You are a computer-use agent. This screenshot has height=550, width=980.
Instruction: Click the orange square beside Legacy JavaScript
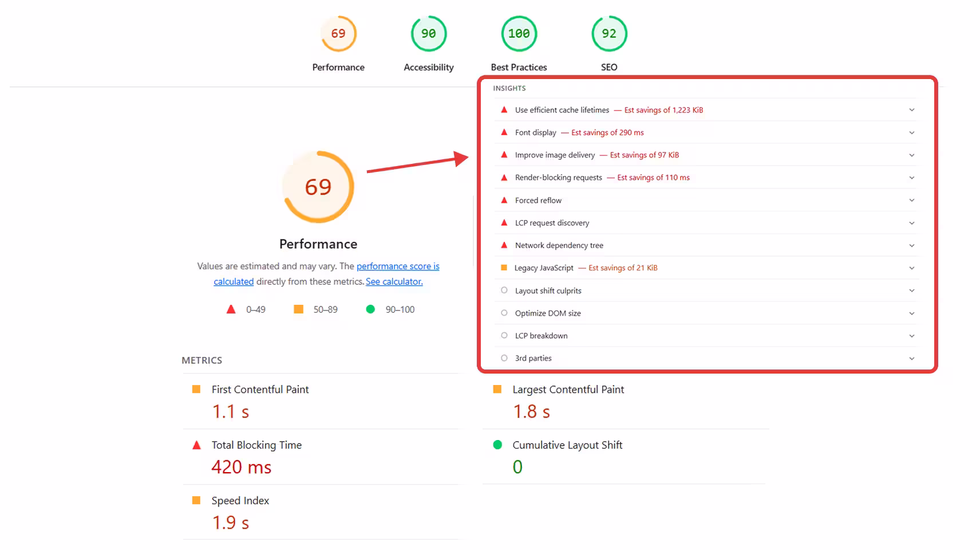(504, 268)
